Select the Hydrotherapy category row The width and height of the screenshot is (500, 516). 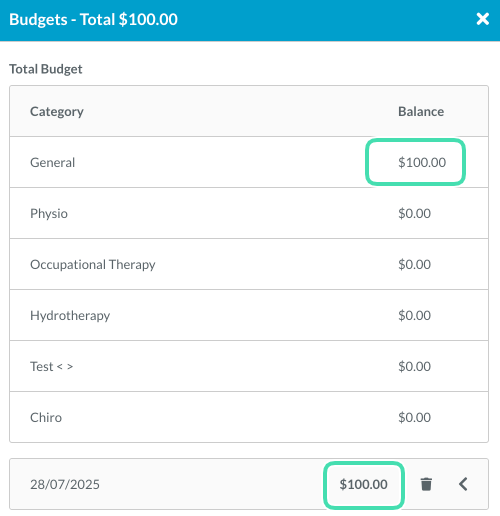(x=249, y=315)
